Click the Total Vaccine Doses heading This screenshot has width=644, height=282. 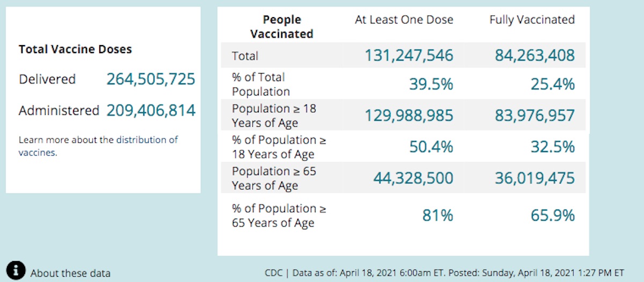[75, 49]
